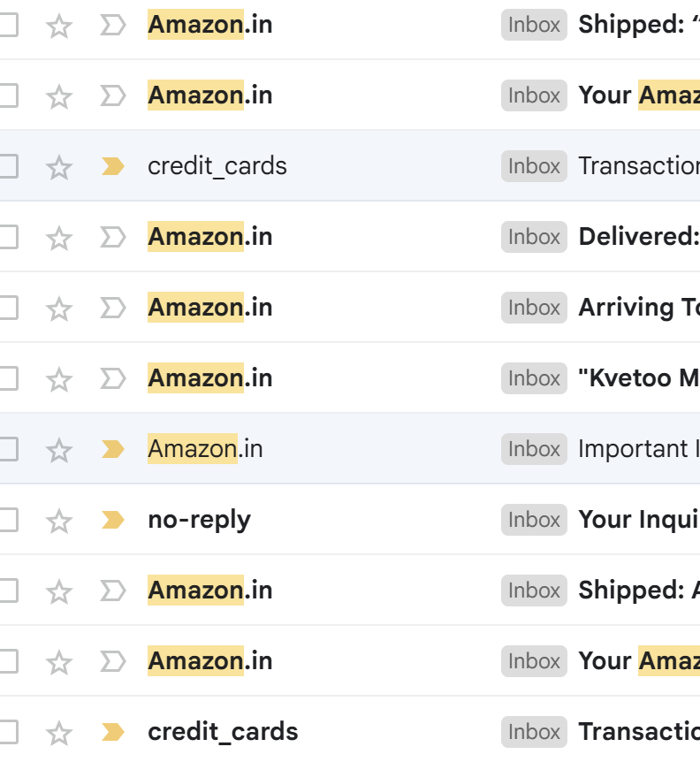Image resolution: width=700 pixels, height=762 pixels.
Task: Star the Amazon.in 'Important' email
Action: 59,450
